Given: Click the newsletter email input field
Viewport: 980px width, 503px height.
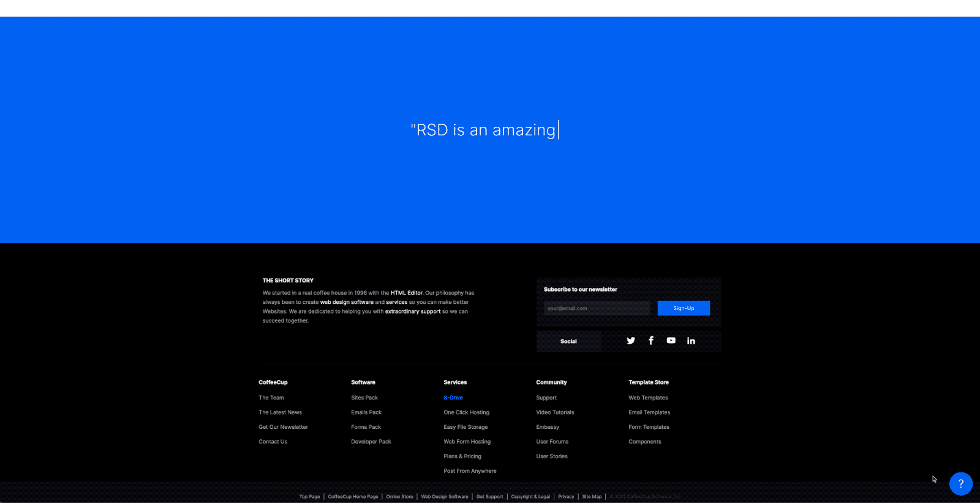Looking at the screenshot, I should click(x=597, y=308).
